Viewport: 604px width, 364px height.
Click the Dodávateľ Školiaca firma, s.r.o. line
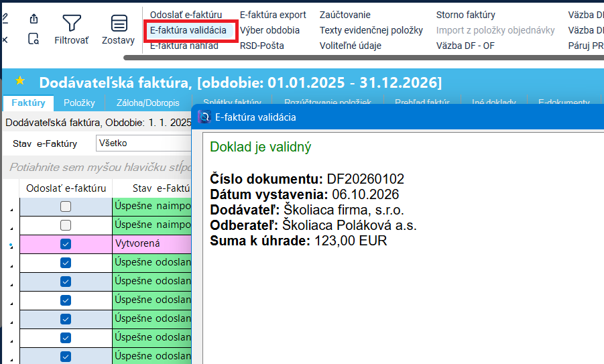[306, 210]
